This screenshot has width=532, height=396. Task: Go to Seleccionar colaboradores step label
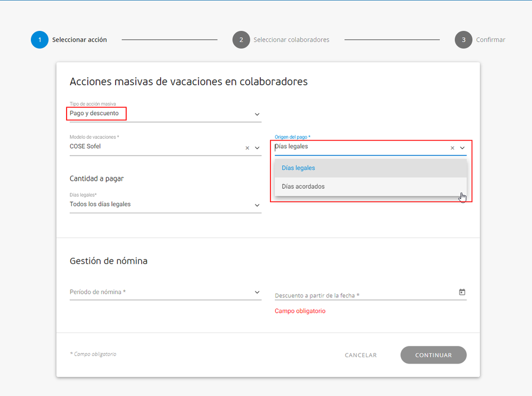coord(291,40)
